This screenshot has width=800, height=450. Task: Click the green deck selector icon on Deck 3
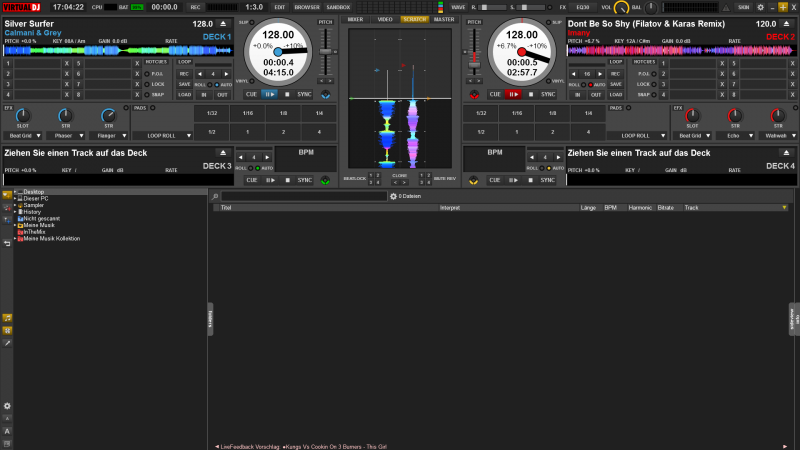pyautogui.click(x=326, y=180)
